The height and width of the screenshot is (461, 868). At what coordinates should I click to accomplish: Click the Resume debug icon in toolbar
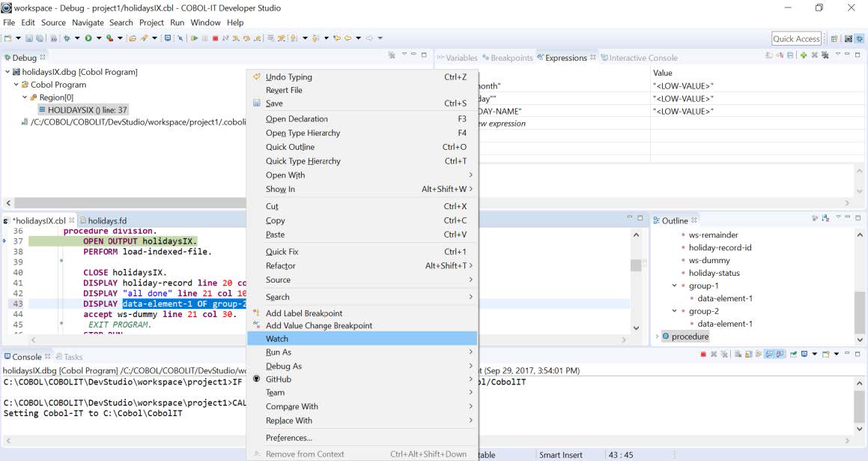[194, 38]
